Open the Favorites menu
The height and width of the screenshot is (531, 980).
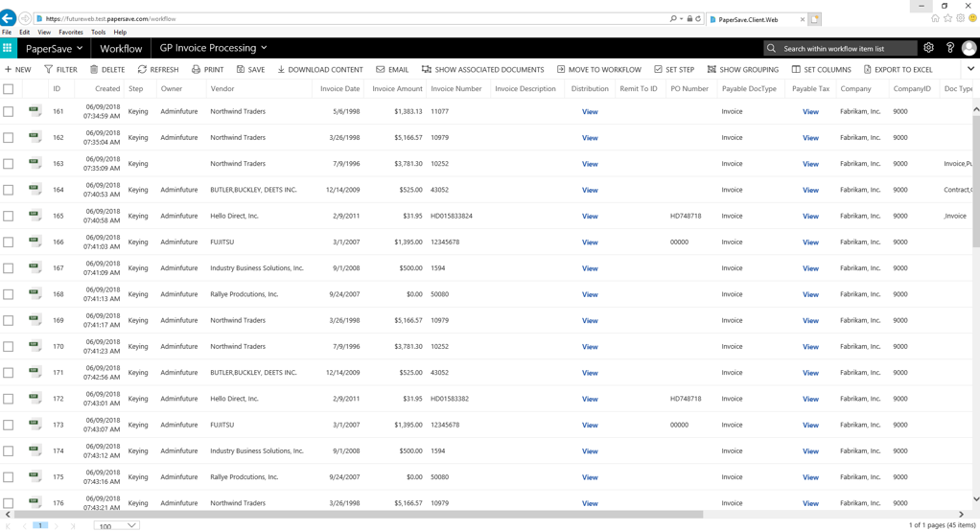tap(71, 32)
